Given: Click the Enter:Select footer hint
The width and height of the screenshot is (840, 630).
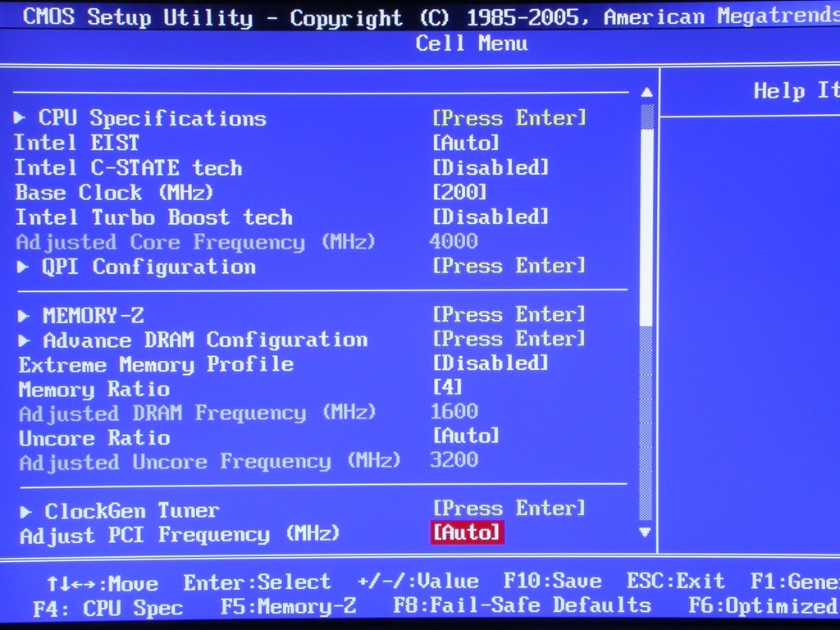Looking at the screenshot, I should [257, 582].
